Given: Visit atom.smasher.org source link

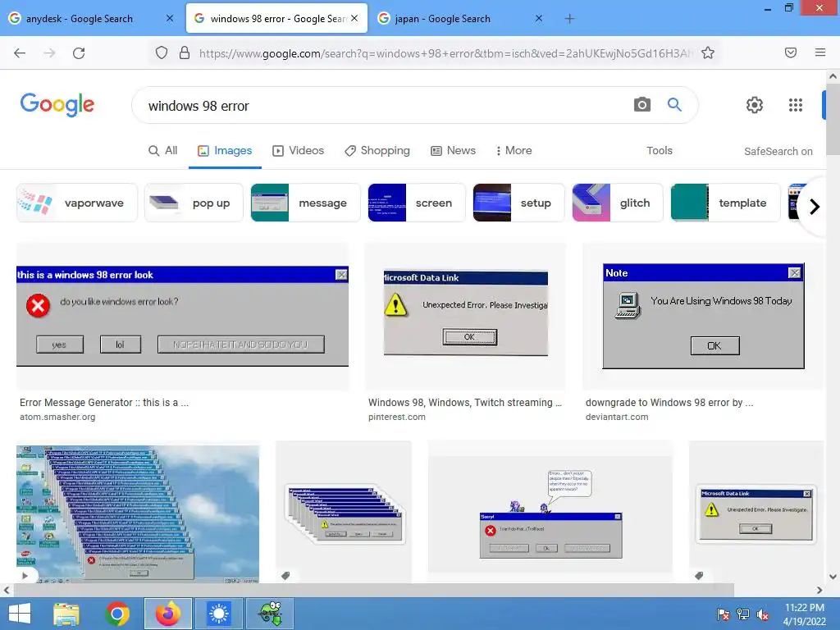Looking at the screenshot, I should point(57,417).
